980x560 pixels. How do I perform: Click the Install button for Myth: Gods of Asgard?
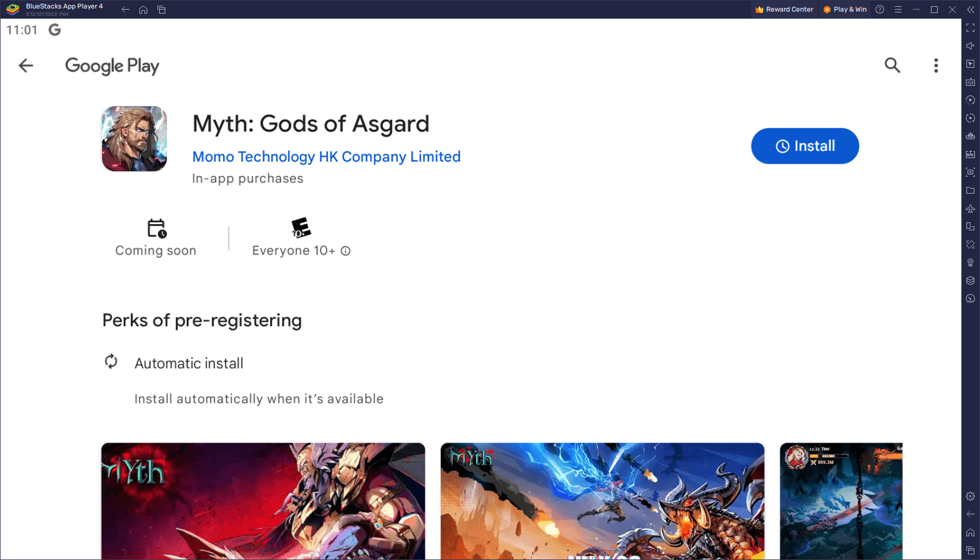pos(805,146)
